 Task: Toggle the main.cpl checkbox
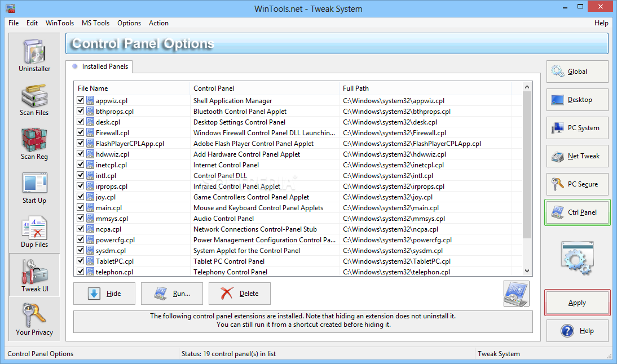click(81, 207)
